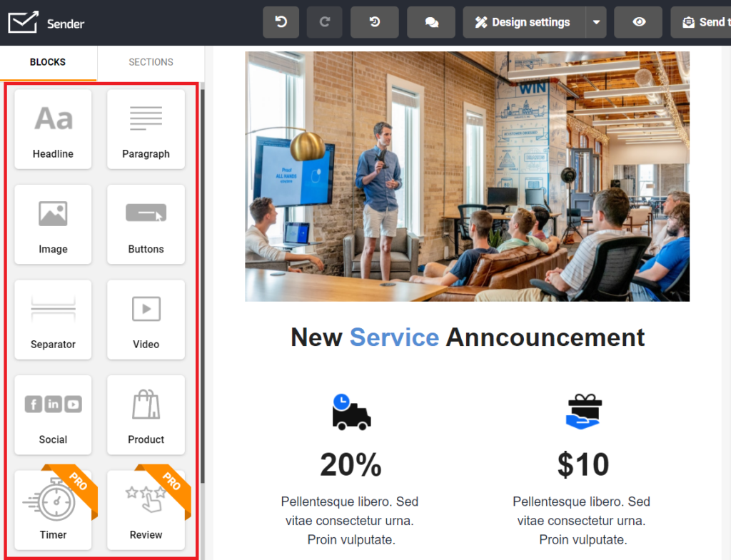Select the Buttons block

(146, 225)
